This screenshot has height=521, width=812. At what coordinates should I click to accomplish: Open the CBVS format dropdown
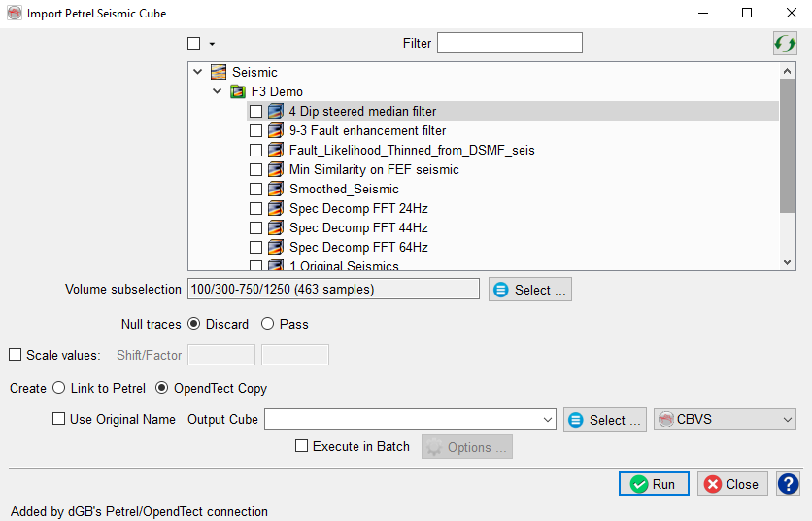pyautogui.click(x=726, y=419)
